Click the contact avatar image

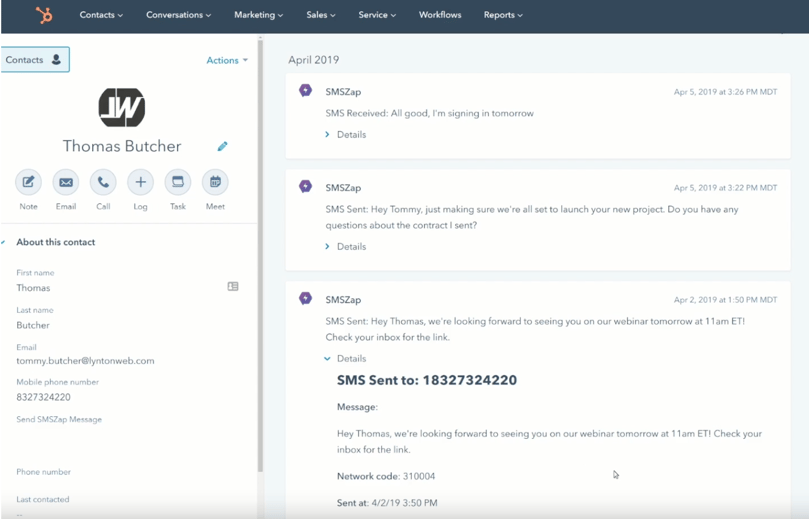[122, 107]
